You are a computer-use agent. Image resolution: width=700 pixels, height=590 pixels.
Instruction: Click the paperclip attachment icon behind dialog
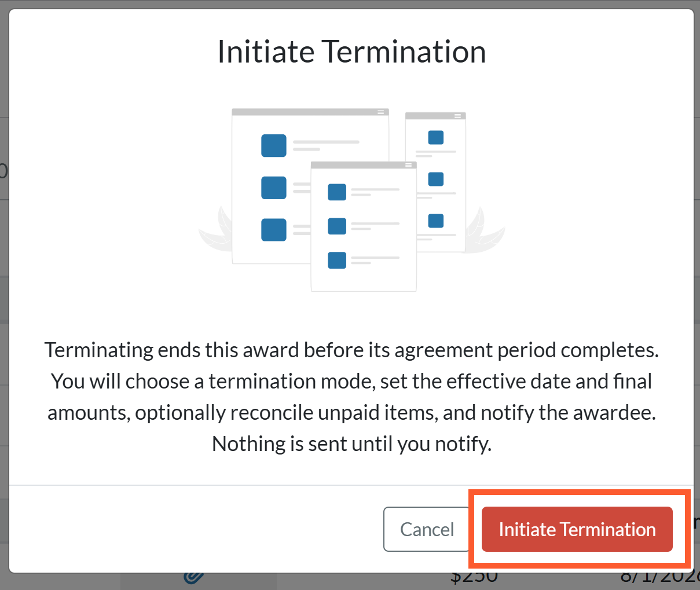194,577
